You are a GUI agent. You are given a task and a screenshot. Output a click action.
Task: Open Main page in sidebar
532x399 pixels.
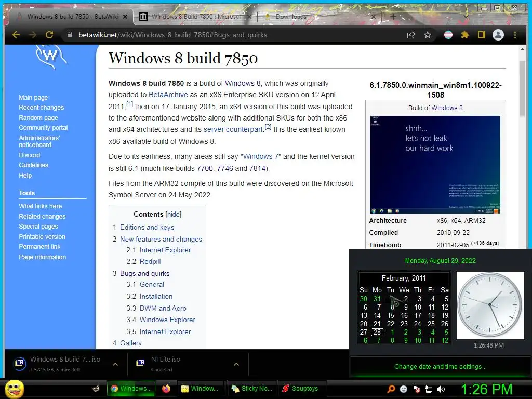click(33, 97)
